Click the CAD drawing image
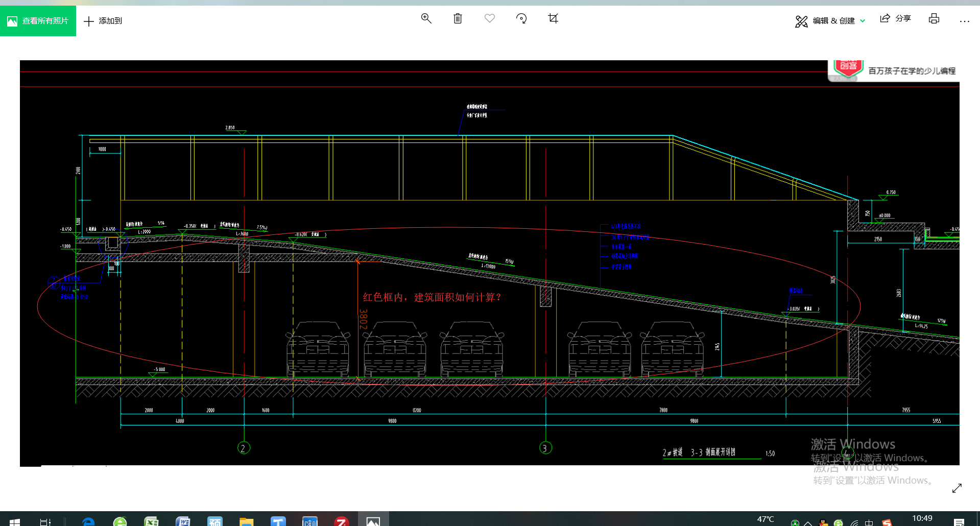Screen dimensions: 980x526 489,262
